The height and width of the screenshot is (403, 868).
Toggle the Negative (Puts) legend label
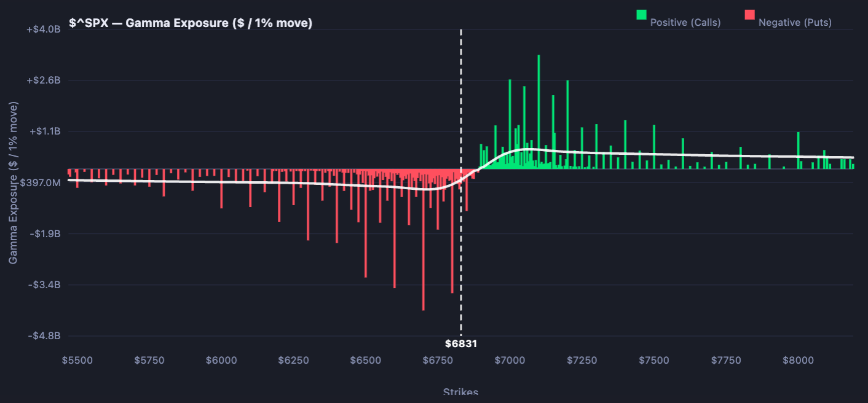[794, 22]
